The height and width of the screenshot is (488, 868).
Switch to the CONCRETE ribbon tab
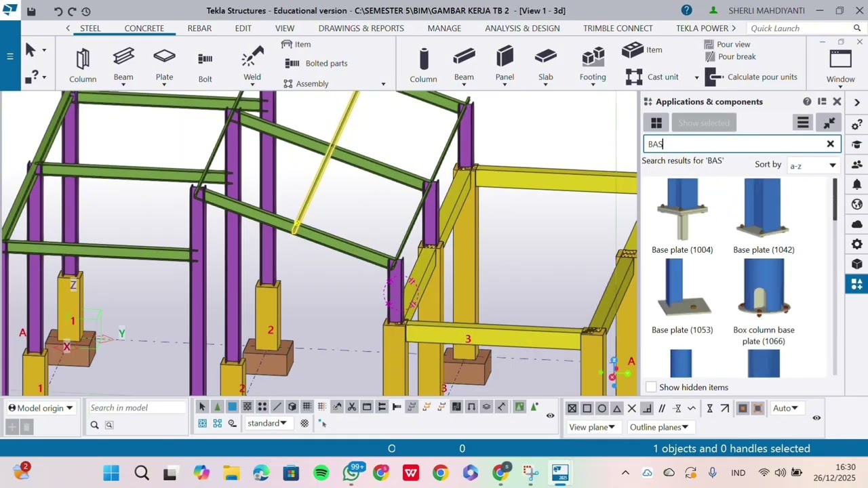tap(144, 28)
